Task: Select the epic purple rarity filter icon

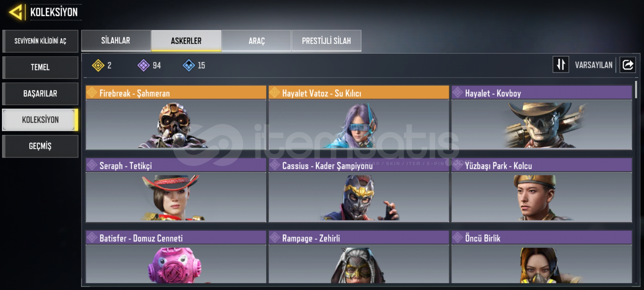Action: click(143, 65)
